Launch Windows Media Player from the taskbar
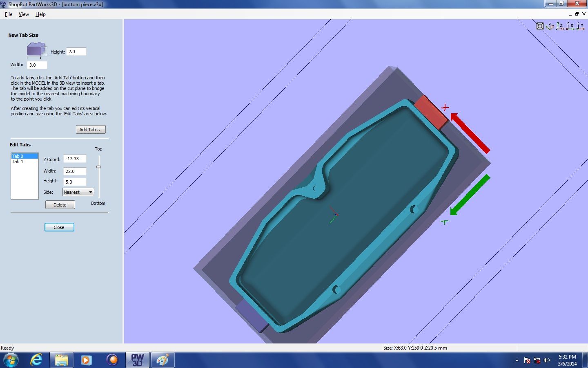 point(86,360)
